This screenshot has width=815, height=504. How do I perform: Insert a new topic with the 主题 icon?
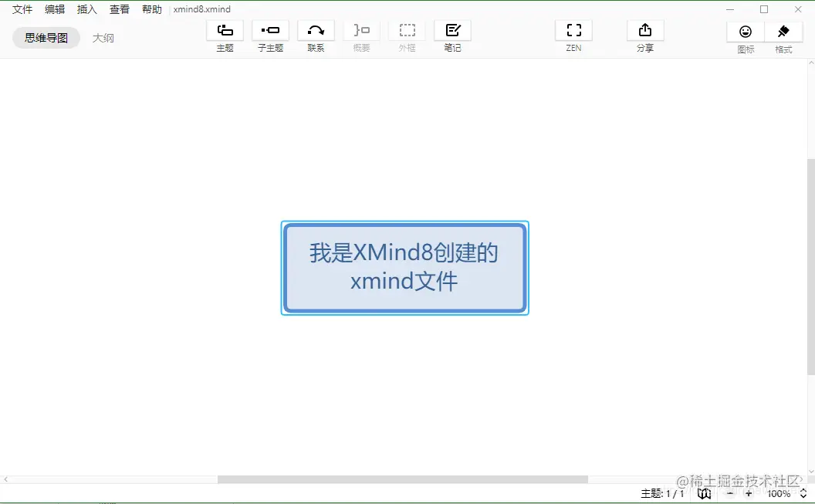pyautogui.click(x=225, y=35)
